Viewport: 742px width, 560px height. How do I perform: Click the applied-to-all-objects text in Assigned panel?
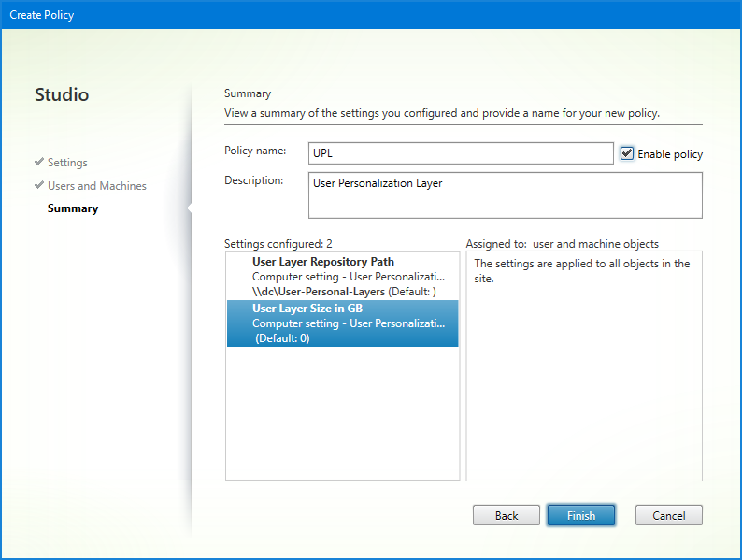tap(581, 271)
